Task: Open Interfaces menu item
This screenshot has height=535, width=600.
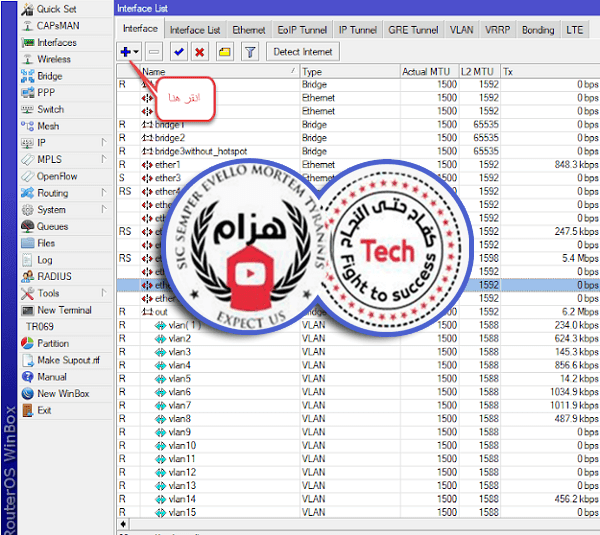Action: (65, 42)
